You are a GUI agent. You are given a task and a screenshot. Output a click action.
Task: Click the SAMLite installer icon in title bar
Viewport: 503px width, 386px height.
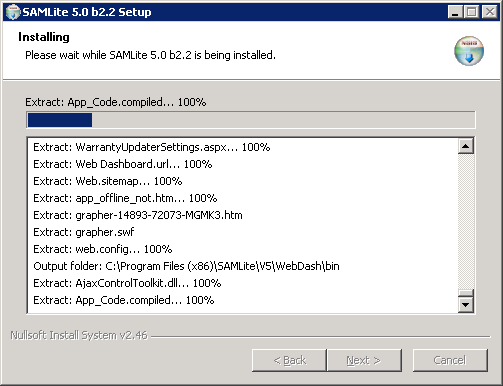point(13,12)
